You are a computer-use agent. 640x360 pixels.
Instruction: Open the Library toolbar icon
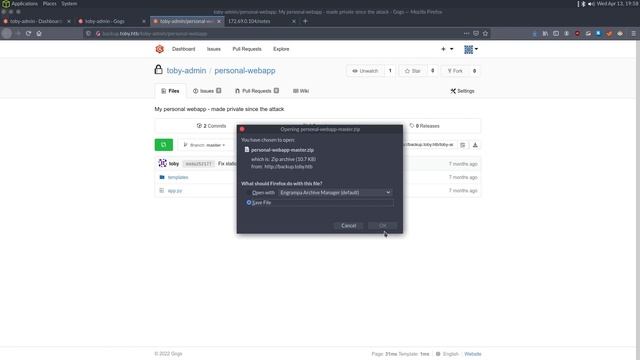click(x=545, y=33)
